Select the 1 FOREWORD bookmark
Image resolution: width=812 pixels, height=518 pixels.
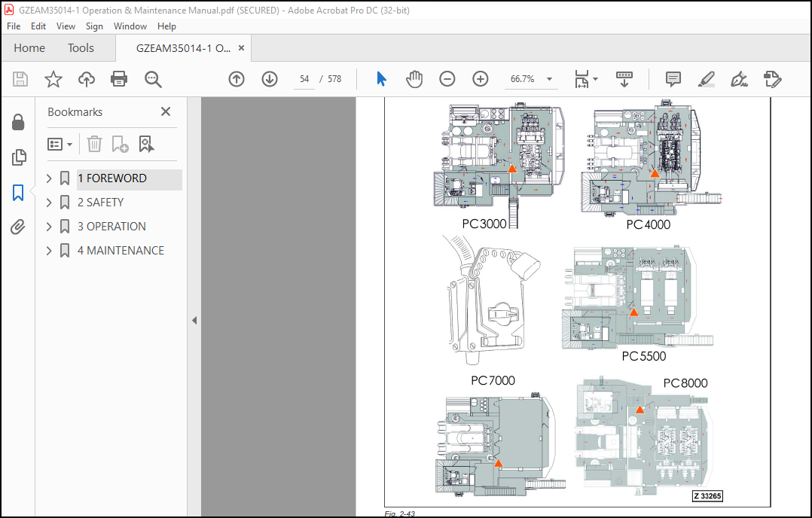(x=111, y=178)
